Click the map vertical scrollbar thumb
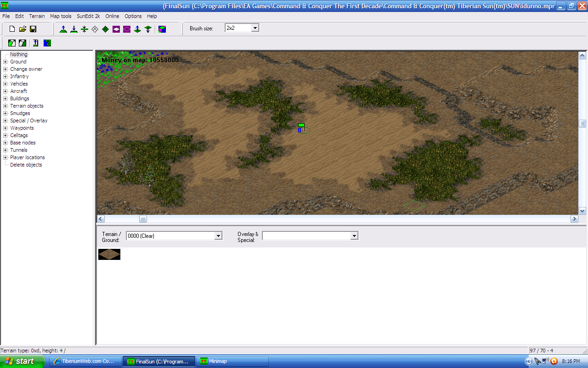The width and height of the screenshot is (588, 368). click(x=582, y=124)
